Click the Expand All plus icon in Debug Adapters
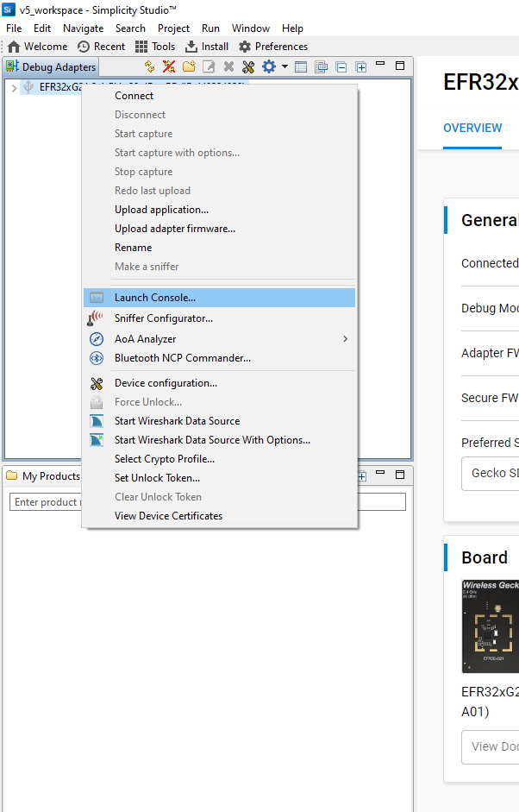This screenshot has height=812, width=519. [x=361, y=66]
